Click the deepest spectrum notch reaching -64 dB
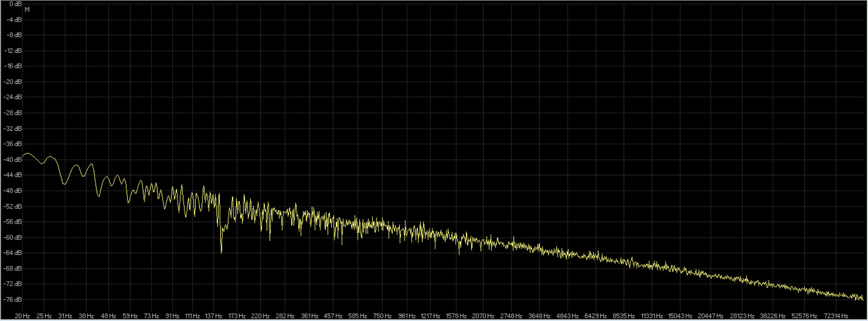868x321 pixels. pyautogui.click(x=221, y=252)
